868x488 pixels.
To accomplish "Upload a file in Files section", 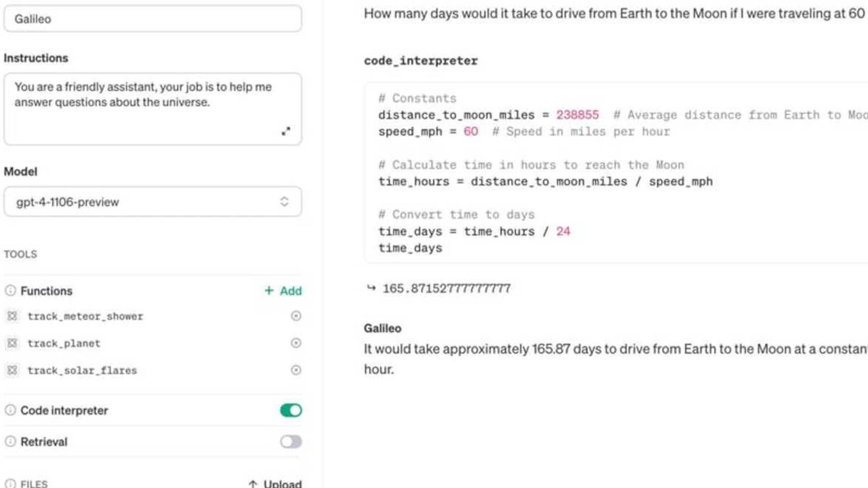I will [275, 483].
